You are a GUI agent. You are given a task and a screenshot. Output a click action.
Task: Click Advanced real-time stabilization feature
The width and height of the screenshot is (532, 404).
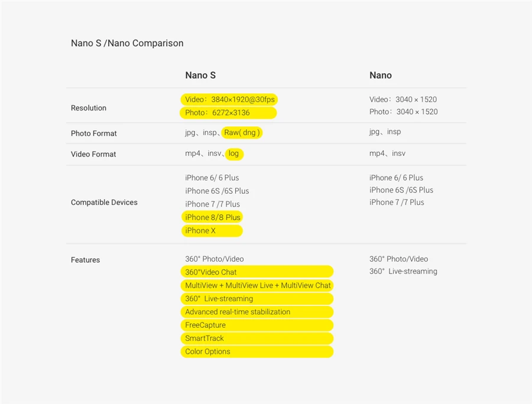257,312
